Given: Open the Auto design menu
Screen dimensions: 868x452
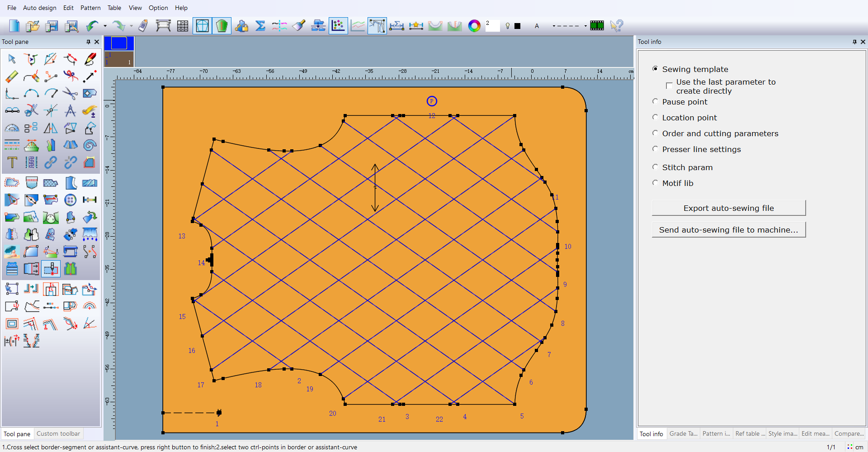Looking at the screenshot, I should click(x=40, y=8).
